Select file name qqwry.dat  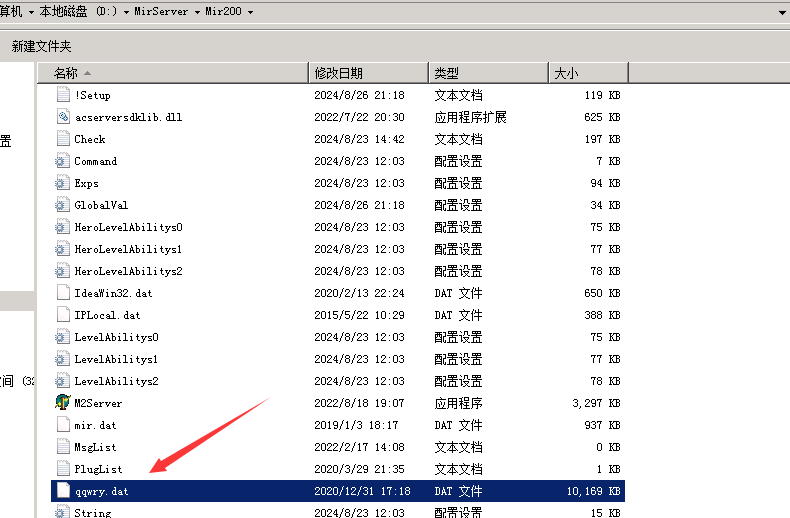coord(102,491)
